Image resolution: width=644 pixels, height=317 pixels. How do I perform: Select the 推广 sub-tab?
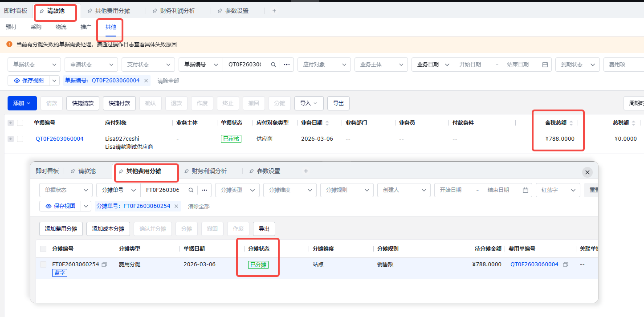[86, 27]
